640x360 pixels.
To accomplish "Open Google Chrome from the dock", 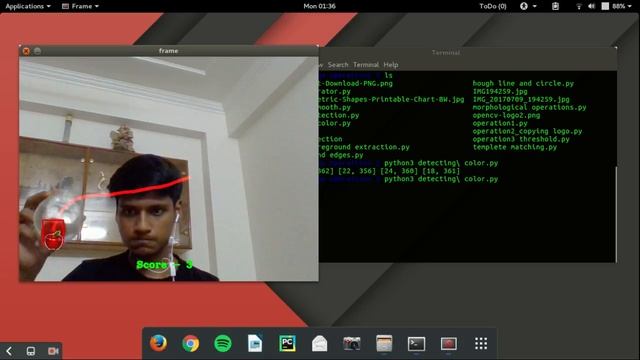I will coord(191,343).
